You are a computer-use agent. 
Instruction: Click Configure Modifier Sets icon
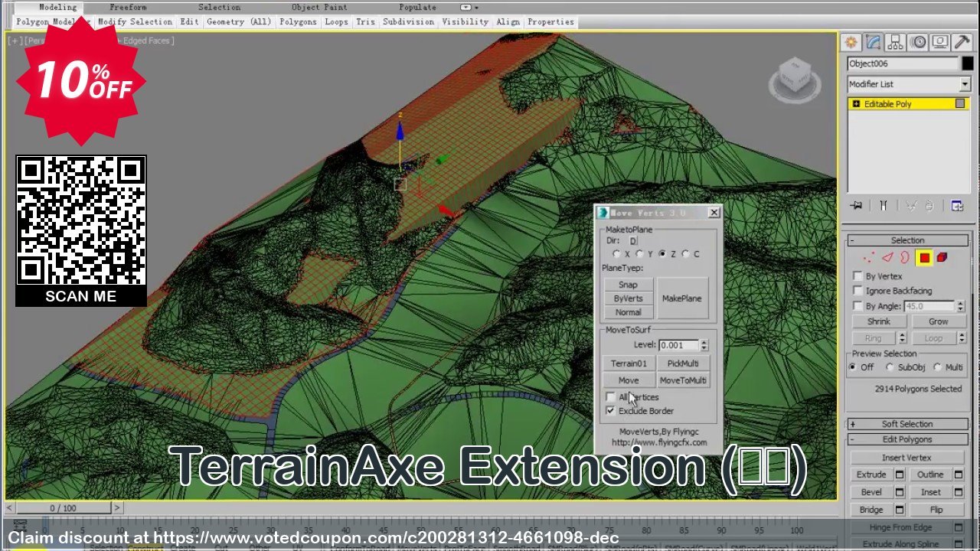pos(957,205)
